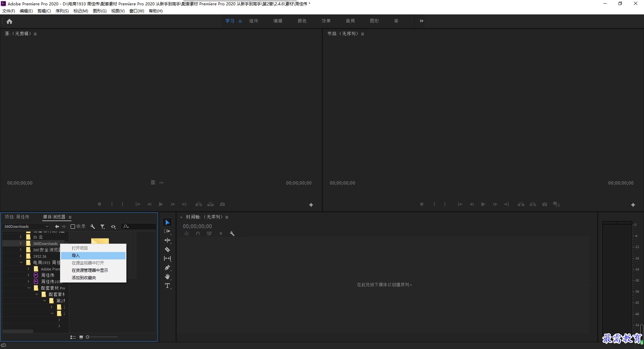Open the file types filter funnel
The height and width of the screenshot is (349, 644).
[103, 227]
